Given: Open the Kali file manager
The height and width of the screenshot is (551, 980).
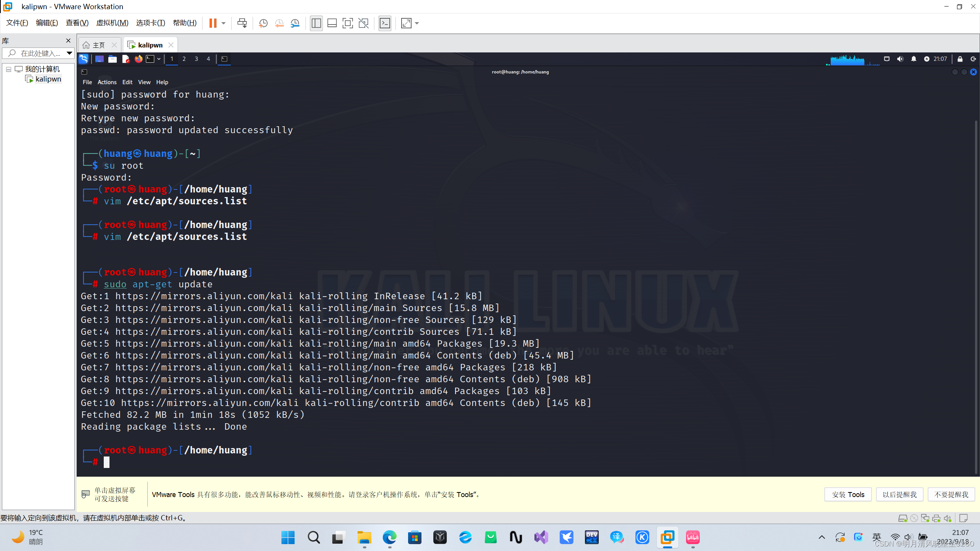Looking at the screenshot, I should [x=112, y=59].
